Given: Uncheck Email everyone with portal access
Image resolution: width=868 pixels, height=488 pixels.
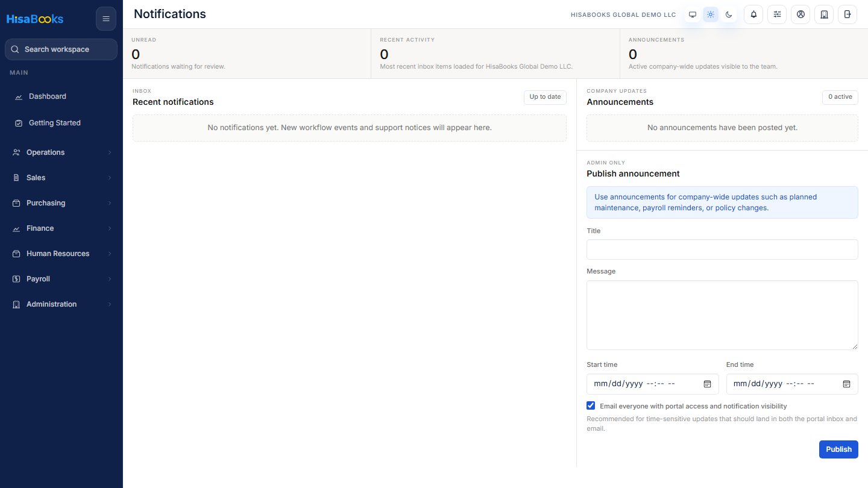Looking at the screenshot, I should [x=591, y=405].
